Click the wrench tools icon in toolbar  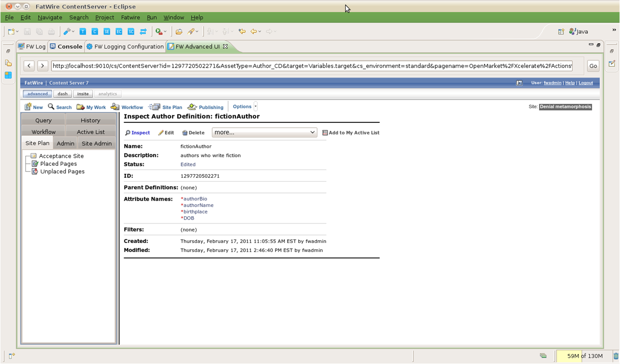(67, 31)
